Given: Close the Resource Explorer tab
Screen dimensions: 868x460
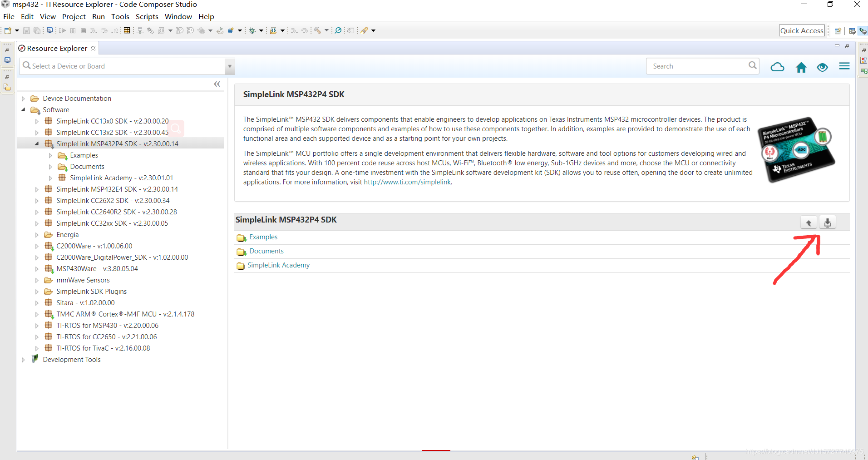Looking at the screenshot, I should (93, 48).
